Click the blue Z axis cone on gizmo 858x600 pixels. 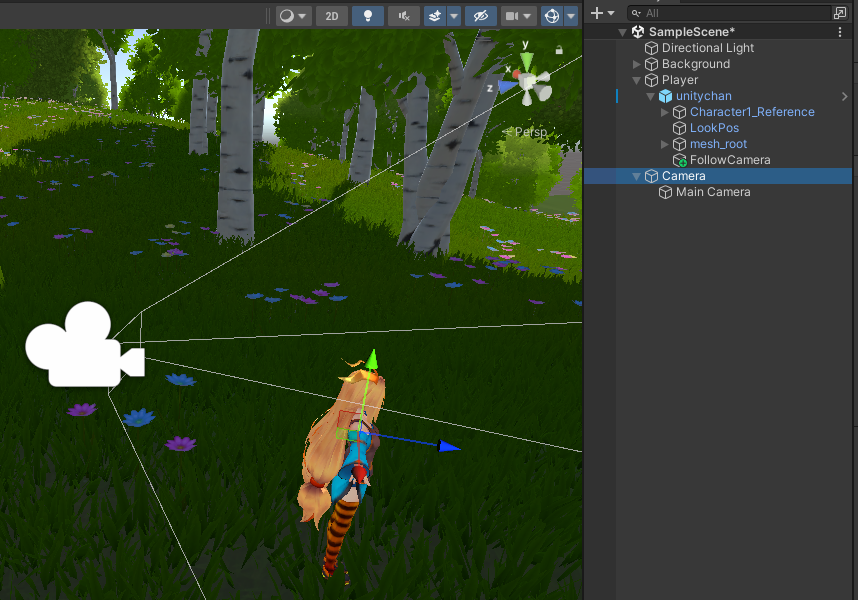pyautogui.click(x=507, y=86)
